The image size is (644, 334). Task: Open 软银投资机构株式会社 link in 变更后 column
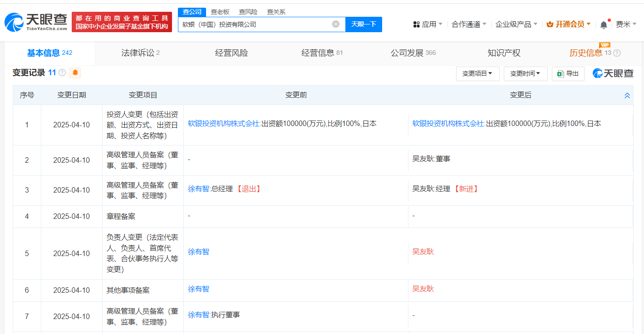pos(448,124)
